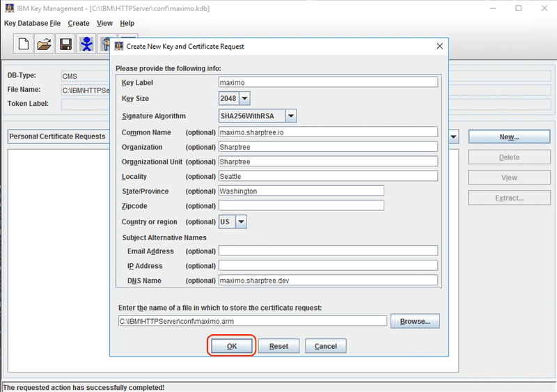Cancel the certificate request dialog
This screenshot has width=557, height=392.
pyautogui.click(x=326, y=346)
